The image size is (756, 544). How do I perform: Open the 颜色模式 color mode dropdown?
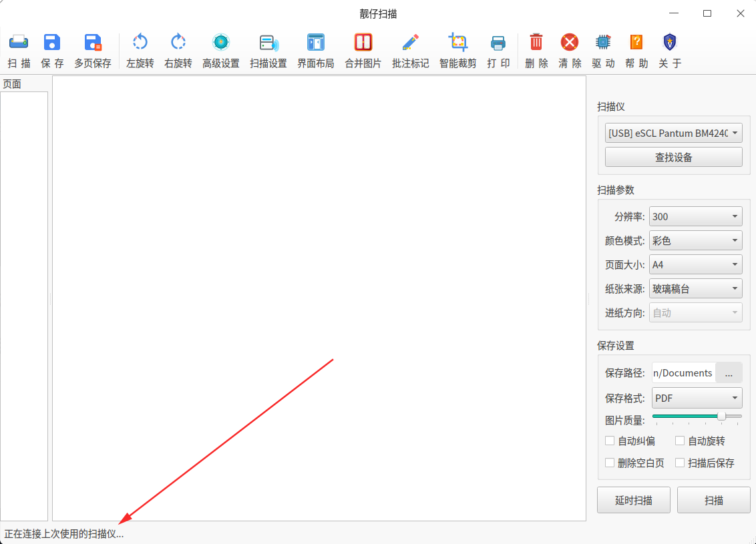click(695, 240)
